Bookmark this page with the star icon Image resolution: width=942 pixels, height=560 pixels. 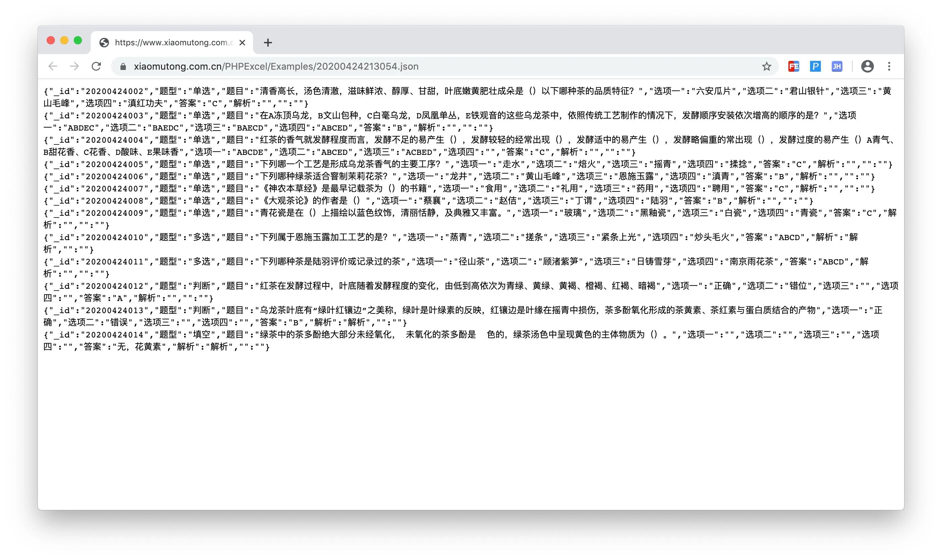click(x=766, y=66)
